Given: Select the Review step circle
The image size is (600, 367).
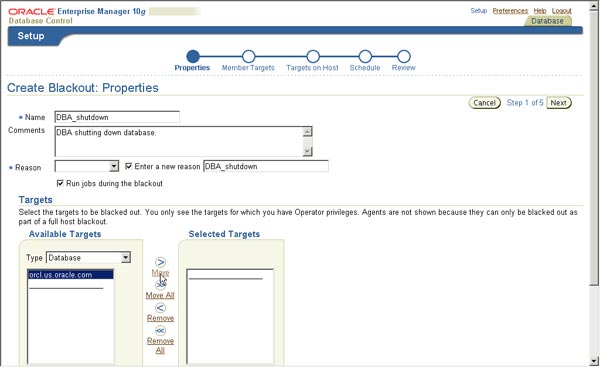Looking at the screenshot, I should click(x=404, y=56).
